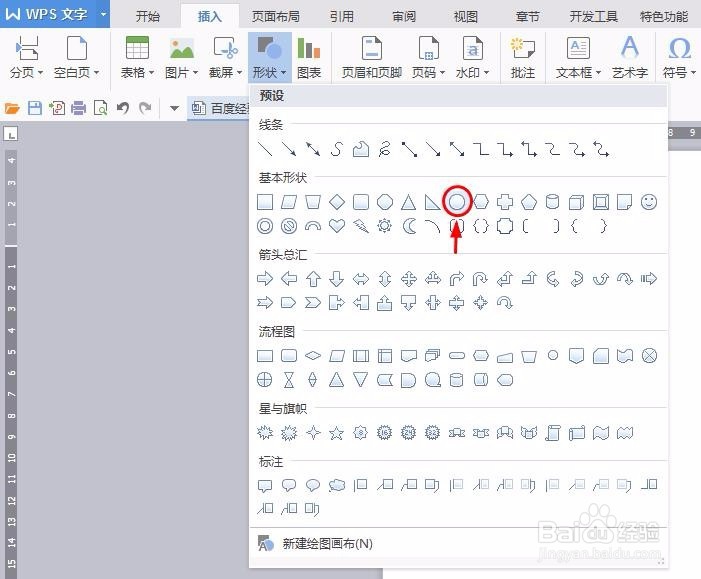Open the 特色功能 tab

[x=664, y=17]
